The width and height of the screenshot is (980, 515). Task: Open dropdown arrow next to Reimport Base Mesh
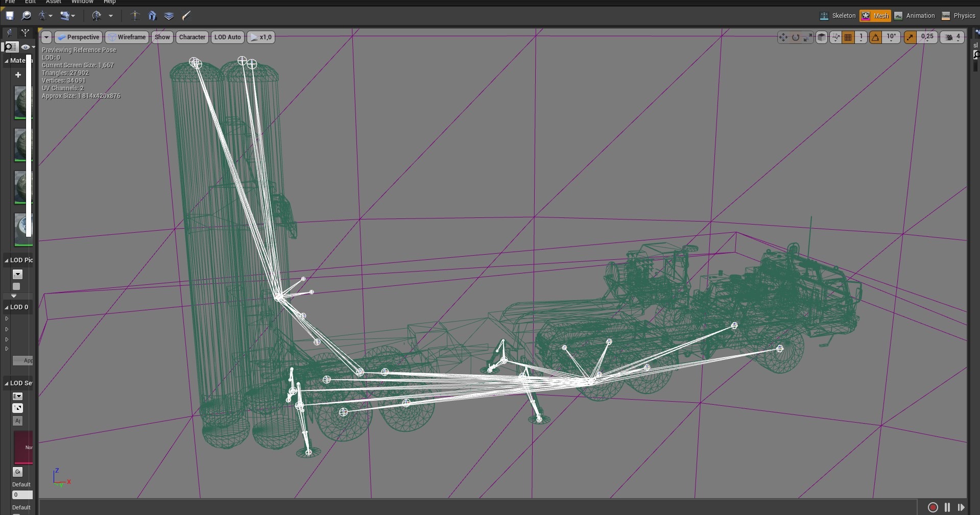[x=110, y=16]
